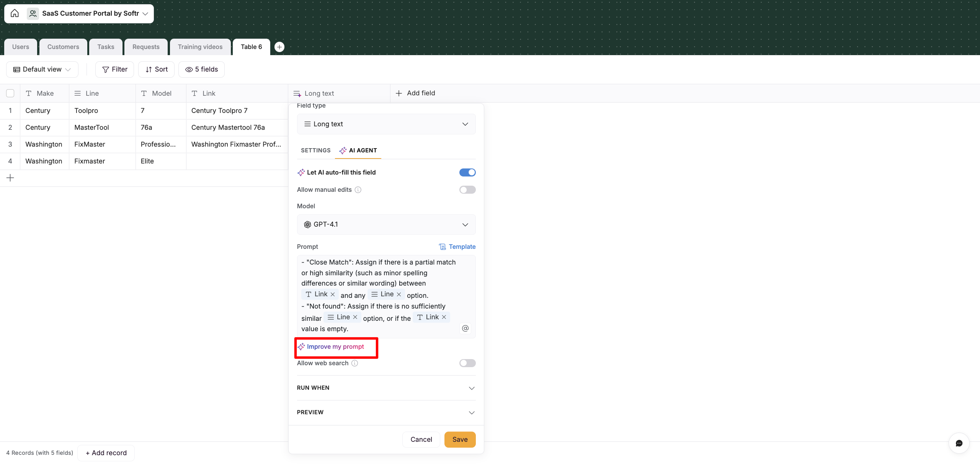The image size is (980, 464).
Task: Open the chat support bubble icon
Action: [959, 443]
